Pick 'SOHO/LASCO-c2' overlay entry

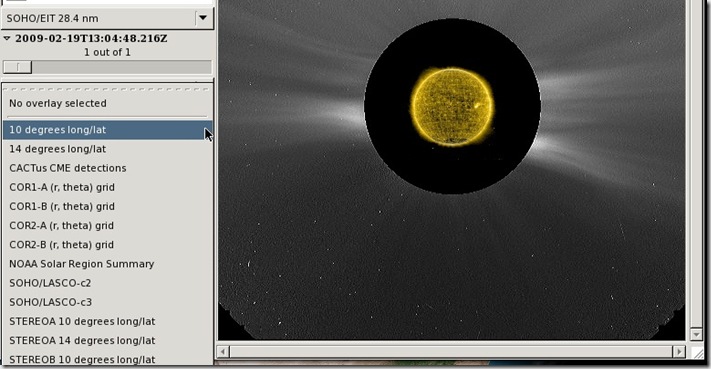(x=107, y=283)
